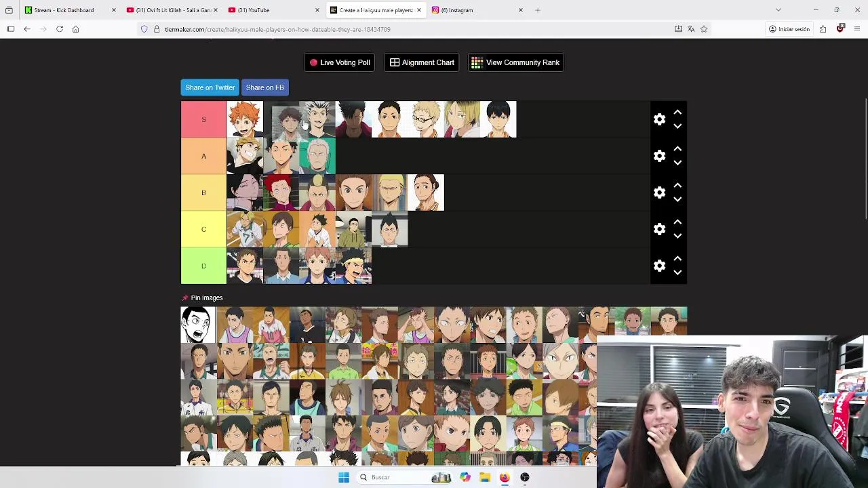Open Firefox View icon

tap(9, 10)
